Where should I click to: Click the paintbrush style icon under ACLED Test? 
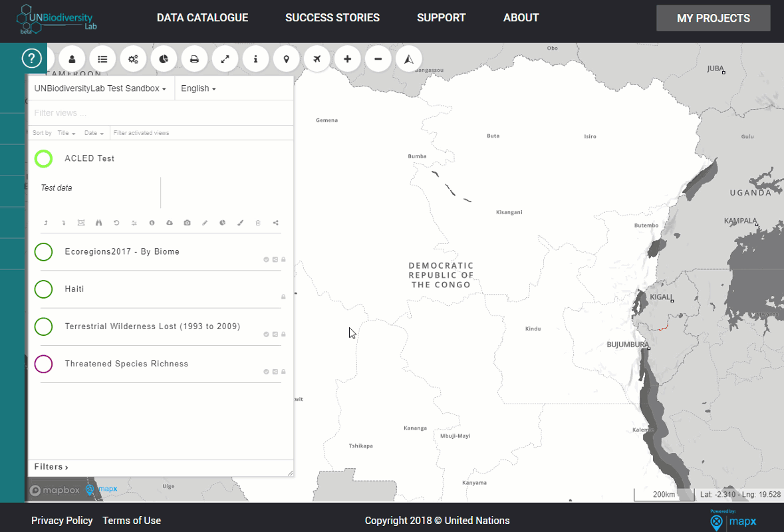(x=241, y=223)
